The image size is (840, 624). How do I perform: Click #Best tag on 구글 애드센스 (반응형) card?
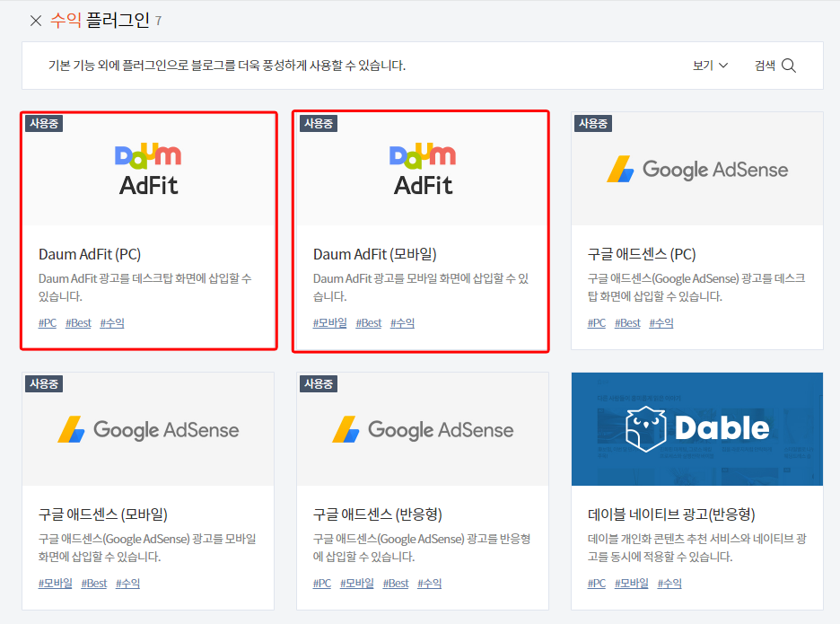[x=396, y=584]
